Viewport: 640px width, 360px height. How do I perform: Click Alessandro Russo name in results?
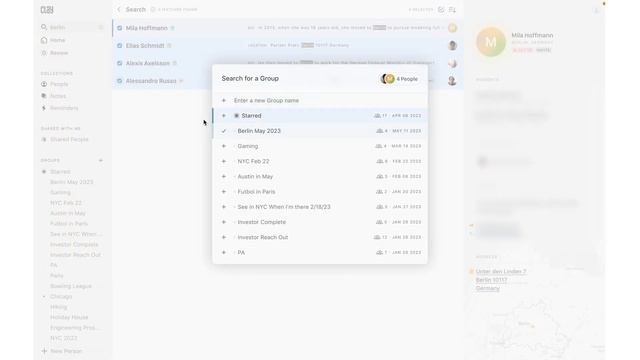151,81
